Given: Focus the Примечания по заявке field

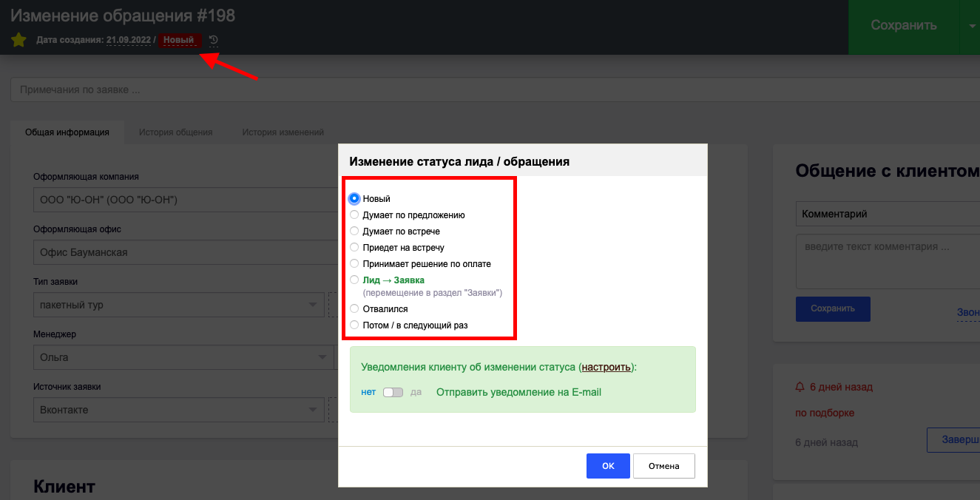Looking at the screenshot, I should 495,90.
